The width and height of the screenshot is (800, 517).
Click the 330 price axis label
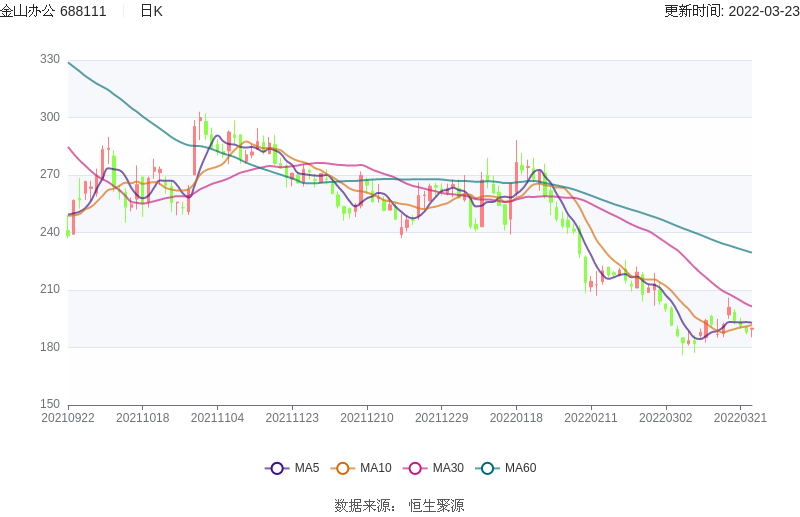[50, 60]
